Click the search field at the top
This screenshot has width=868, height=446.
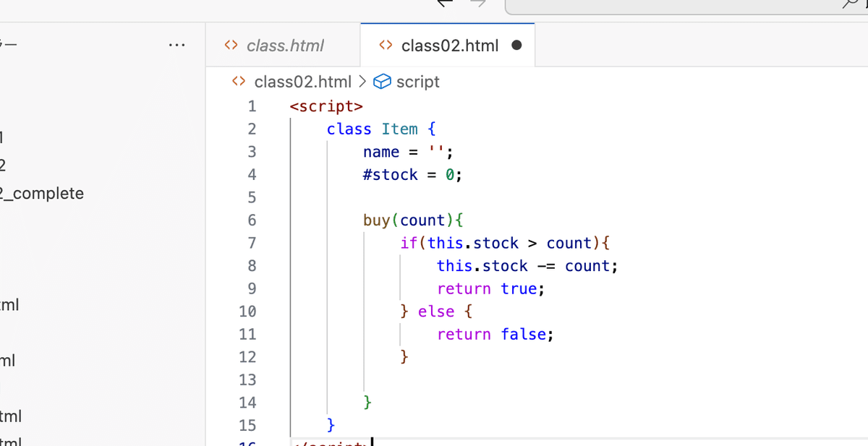click(687, 4)
